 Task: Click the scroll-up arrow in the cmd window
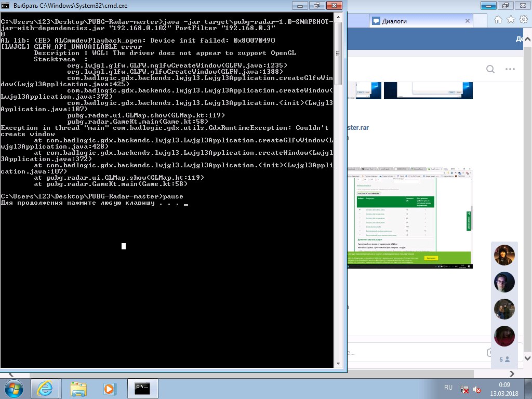click(x=338, y=25)
